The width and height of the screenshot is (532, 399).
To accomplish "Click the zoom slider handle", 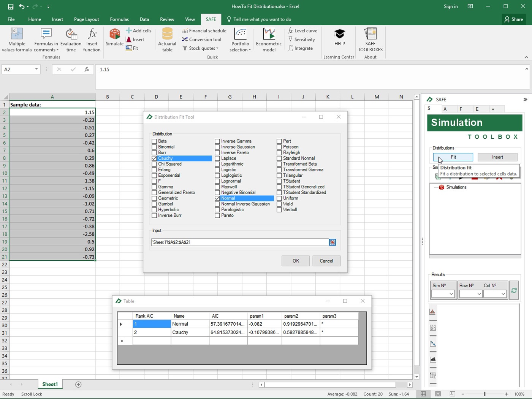I will coord(484,394).
